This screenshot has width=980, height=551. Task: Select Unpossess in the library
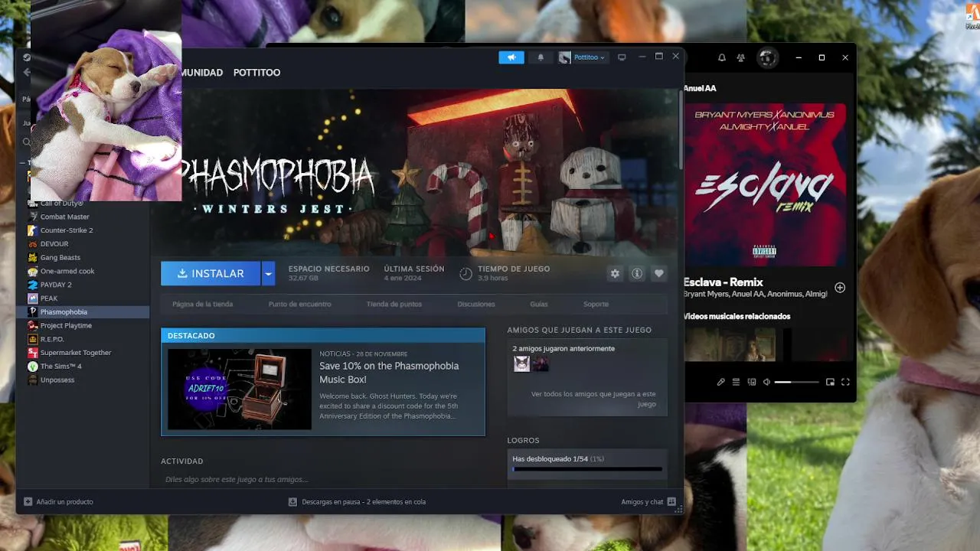(83, 380)
